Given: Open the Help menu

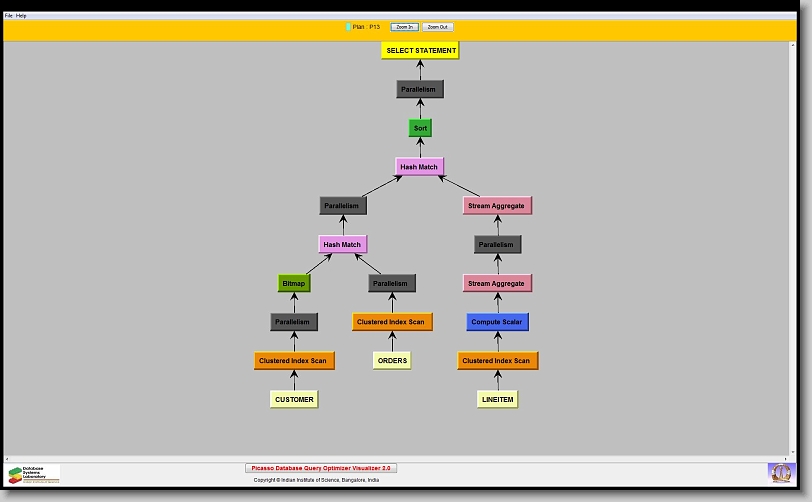Looking at the screenshot, I should [21, 16].
